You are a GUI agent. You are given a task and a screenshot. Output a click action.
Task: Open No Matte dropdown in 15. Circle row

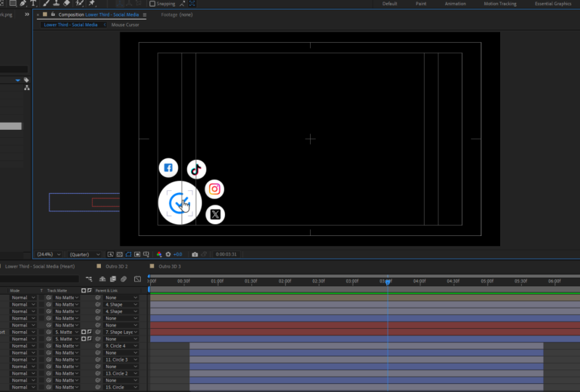click(x=67, y=387)
